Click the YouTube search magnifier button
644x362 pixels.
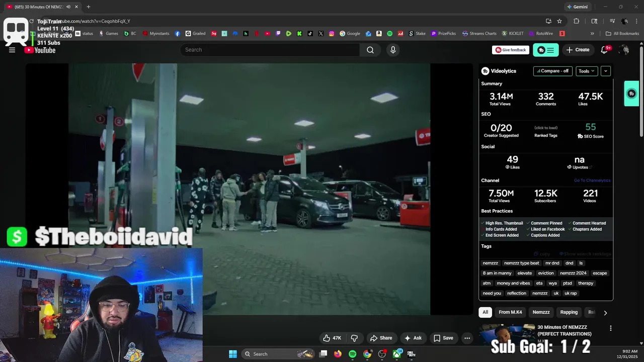click(370, 50)
